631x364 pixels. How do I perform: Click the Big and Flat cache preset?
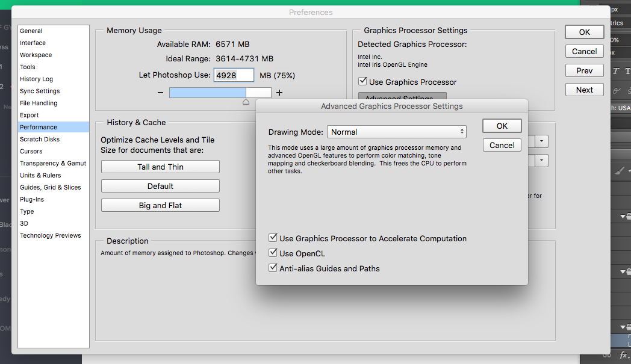tap(160, 205)
